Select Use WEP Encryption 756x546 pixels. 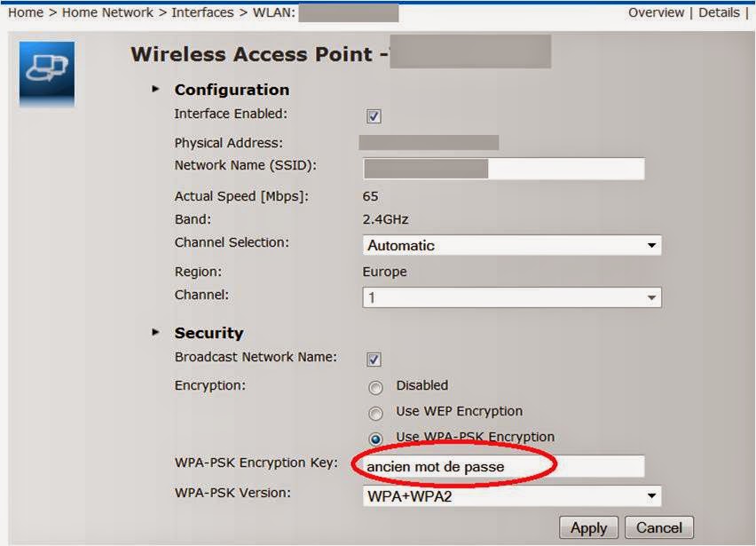coord(374,412)
